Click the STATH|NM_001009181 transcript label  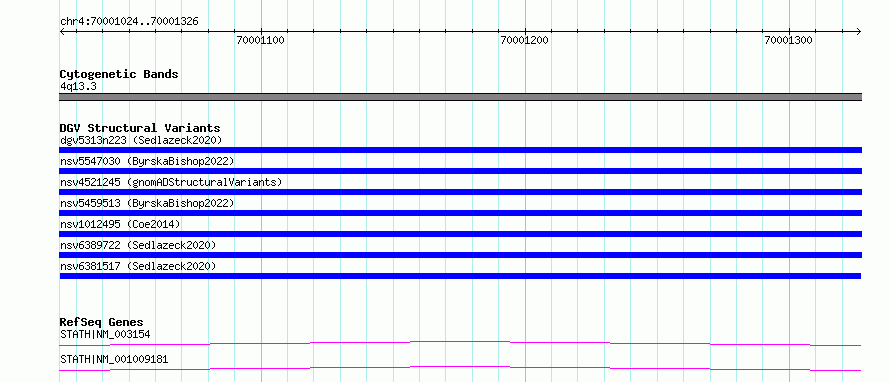click(x=114, y=359)
